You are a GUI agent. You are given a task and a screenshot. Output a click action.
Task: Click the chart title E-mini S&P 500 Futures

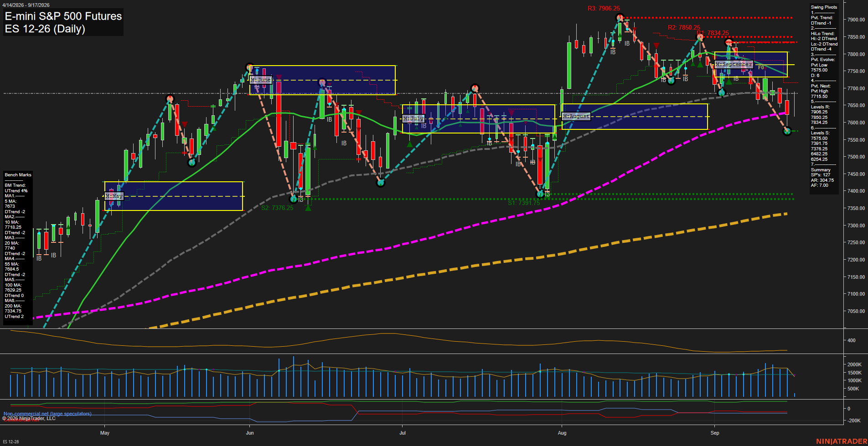point(63,16)
